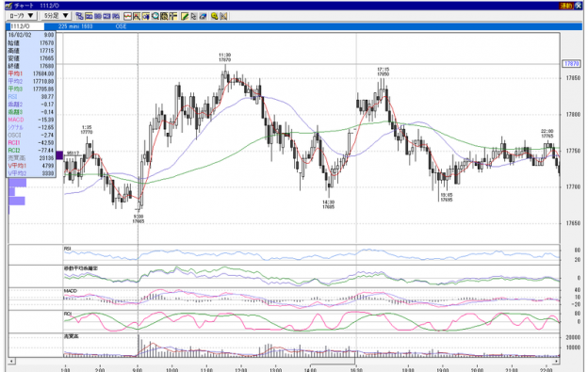Open the 5分足 timeframe dropdown

point(55,16)
